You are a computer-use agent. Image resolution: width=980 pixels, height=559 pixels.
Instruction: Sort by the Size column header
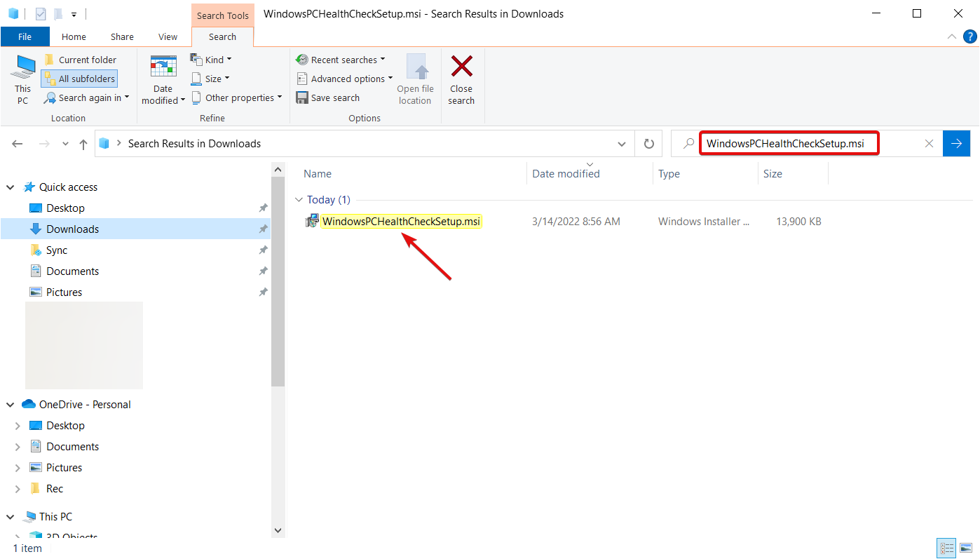pyautogui.click(x=794, y=174)
